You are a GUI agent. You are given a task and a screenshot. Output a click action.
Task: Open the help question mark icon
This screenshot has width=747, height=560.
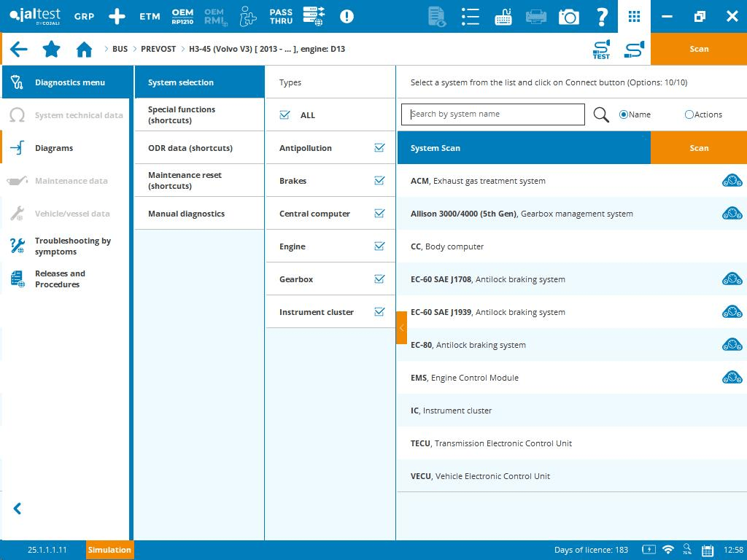(602, 16)
